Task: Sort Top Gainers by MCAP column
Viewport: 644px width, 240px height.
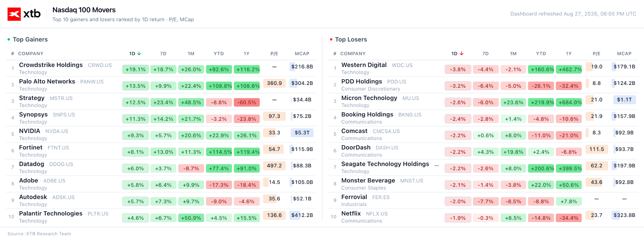Action: (302, 54)
